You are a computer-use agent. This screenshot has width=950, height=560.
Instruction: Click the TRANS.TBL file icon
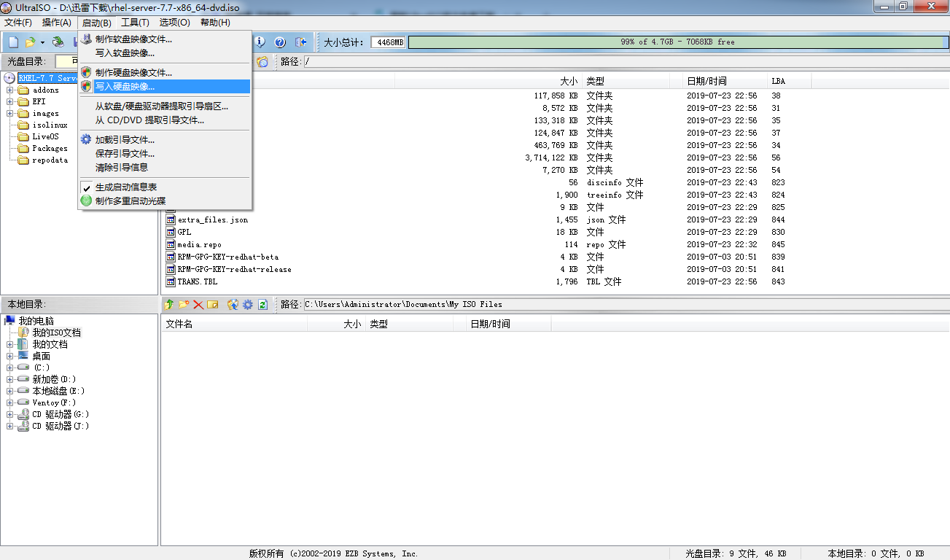coord(171,281)
